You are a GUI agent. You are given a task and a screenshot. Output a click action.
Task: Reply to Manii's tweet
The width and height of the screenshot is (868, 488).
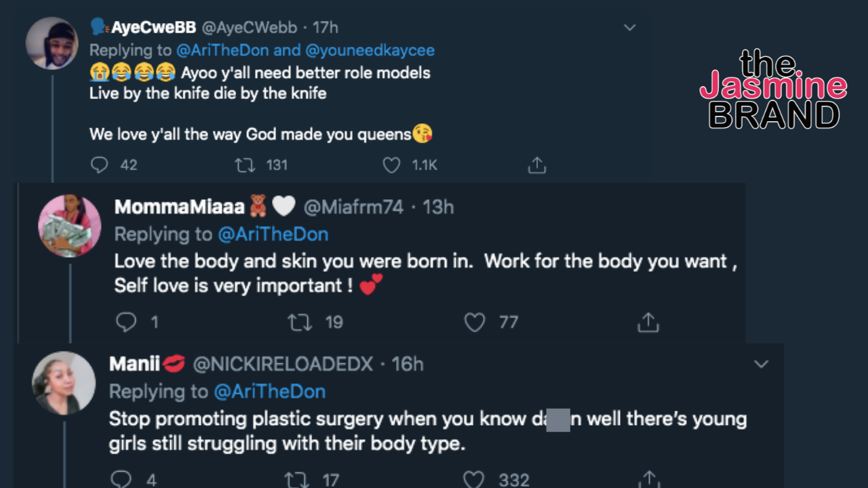click(x=121, y=480)
